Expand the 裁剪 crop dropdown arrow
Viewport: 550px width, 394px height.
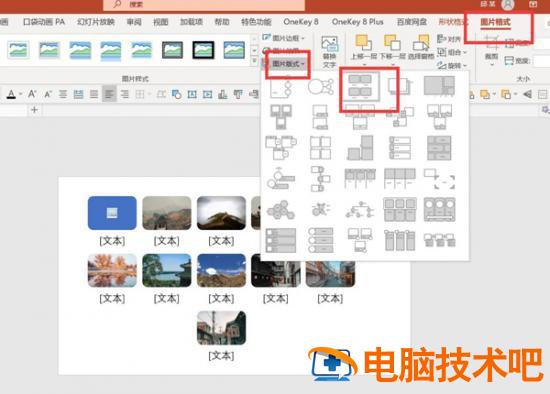tap(491, 65)
